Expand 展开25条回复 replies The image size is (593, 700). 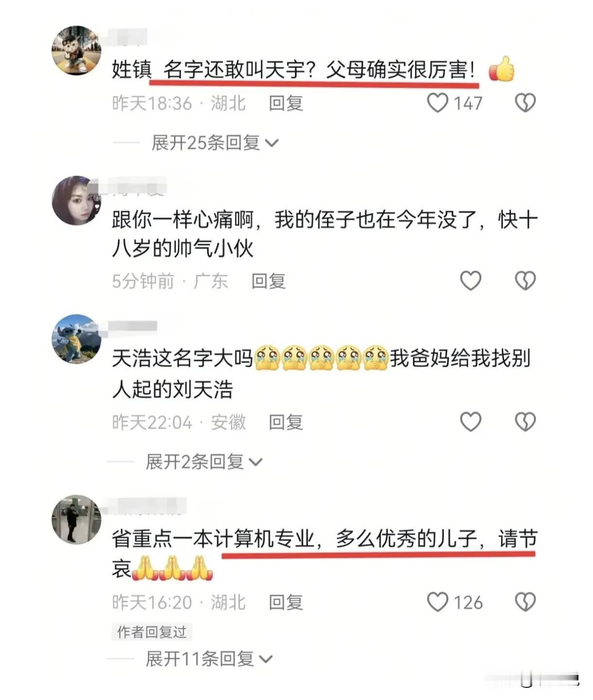(215, 143)
